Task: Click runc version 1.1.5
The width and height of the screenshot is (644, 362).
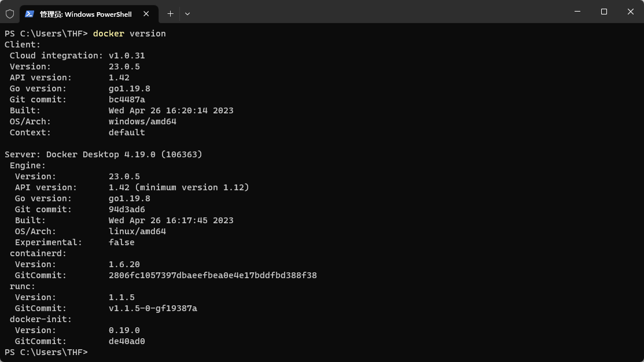Action: [x=122, y=297]
